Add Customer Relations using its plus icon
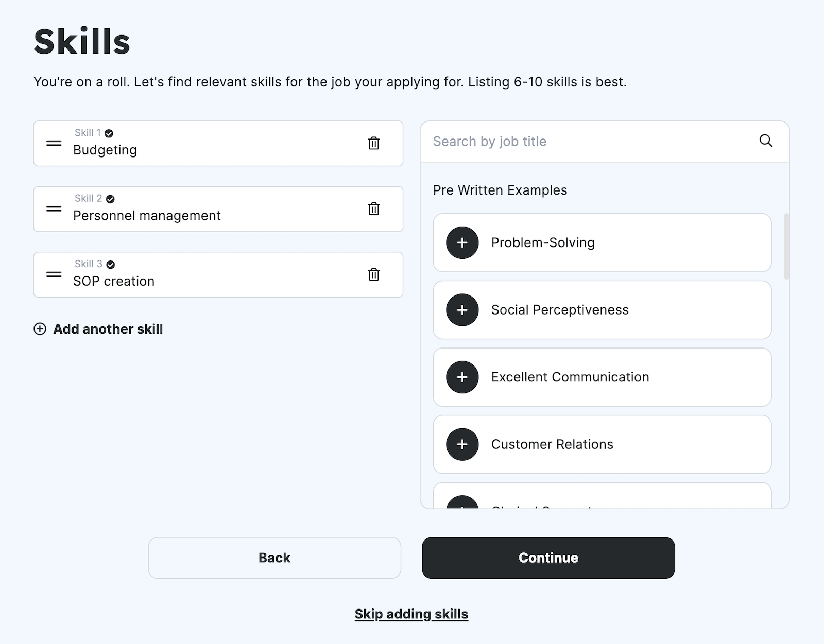This screenshot has width=824, height=644. tap(461, 444)
